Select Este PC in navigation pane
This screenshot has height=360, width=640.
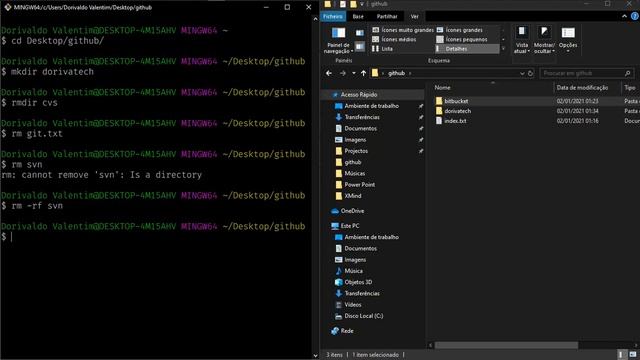[x=350, y=226]
